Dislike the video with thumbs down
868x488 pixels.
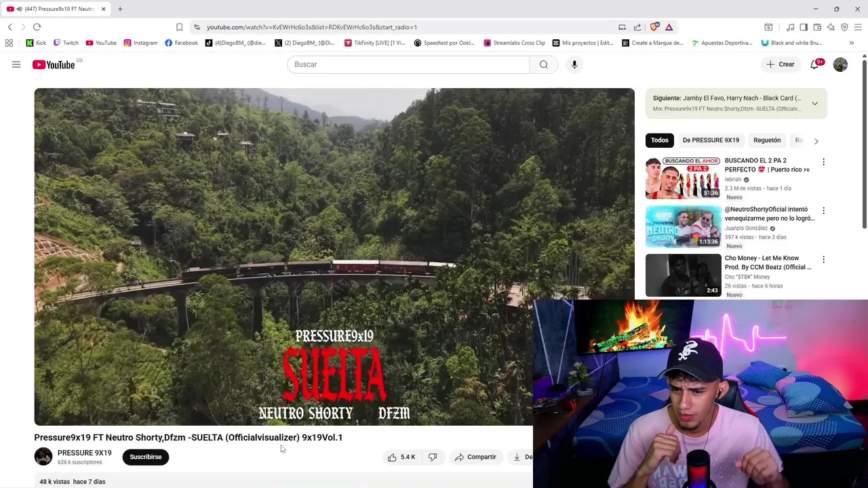(x=433, y=457)
